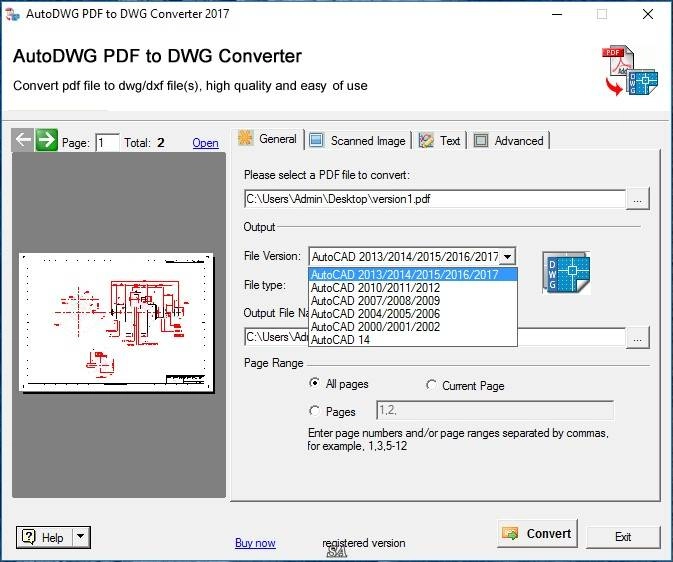The height and width of the screenshot is (562, 673).
Task: Go to next page with green arrow
Action: pos(46,140)
